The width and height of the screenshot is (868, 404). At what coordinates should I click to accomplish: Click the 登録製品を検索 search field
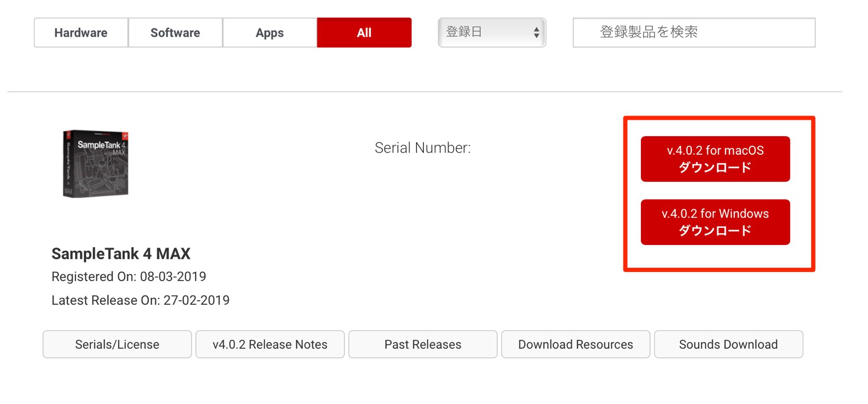[x=694, y=33]
